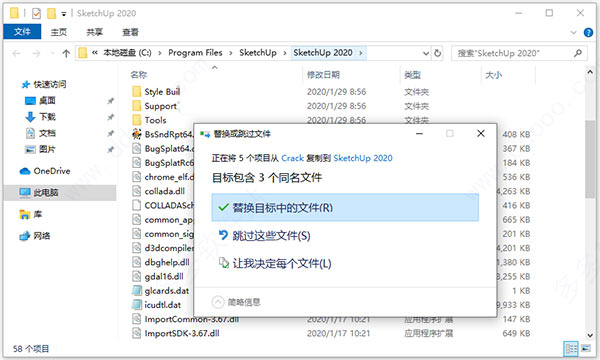Screen dimensions: 600x360
Task: Open the 文件 menu tab
Action: 22,32
